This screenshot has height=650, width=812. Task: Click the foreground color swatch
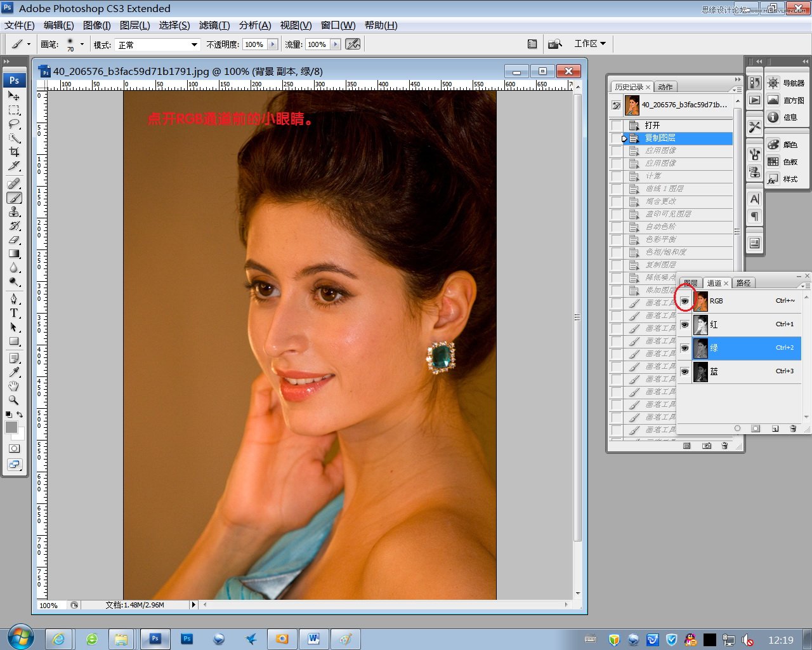(11, 427)
